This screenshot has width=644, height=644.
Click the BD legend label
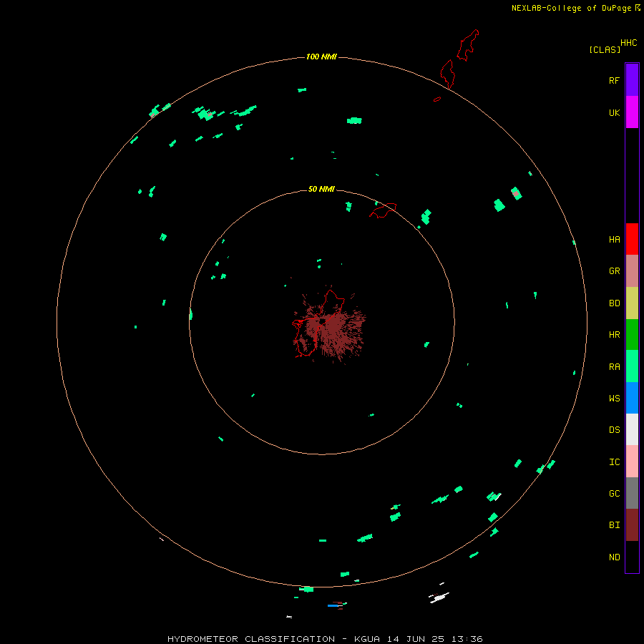point(614,303)
